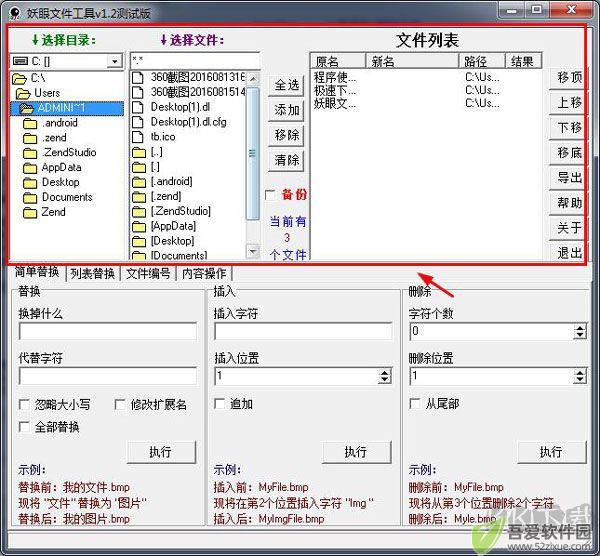Image resolution: width=600 pixels, height=556 pixels.
Task: Click the 清除 clear button
Action: coord(287,160)
